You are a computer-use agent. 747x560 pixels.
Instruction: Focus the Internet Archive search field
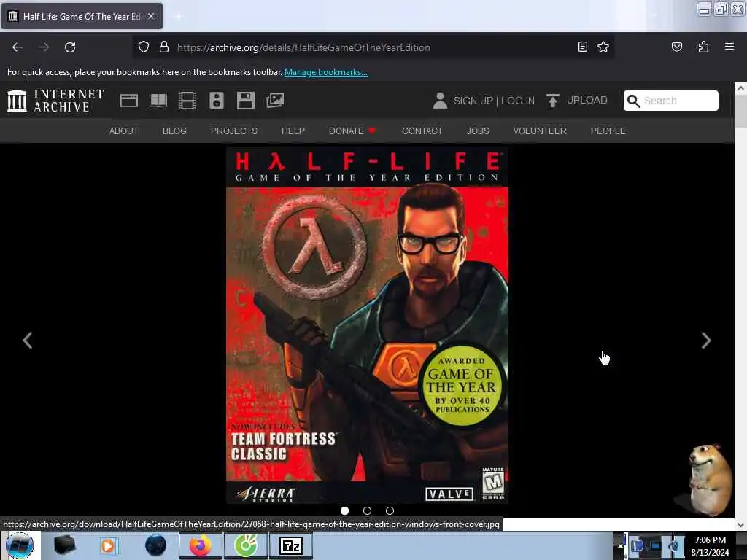(x=671, y=101)
